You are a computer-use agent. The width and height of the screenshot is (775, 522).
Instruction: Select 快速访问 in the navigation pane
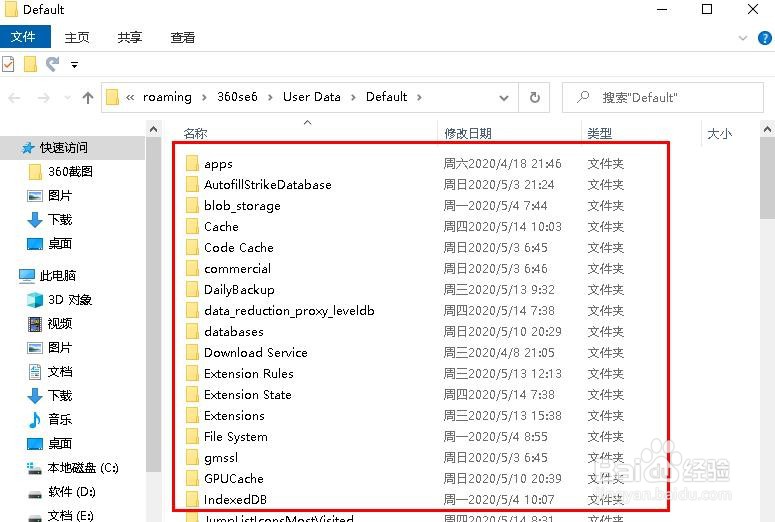(64, 147)
